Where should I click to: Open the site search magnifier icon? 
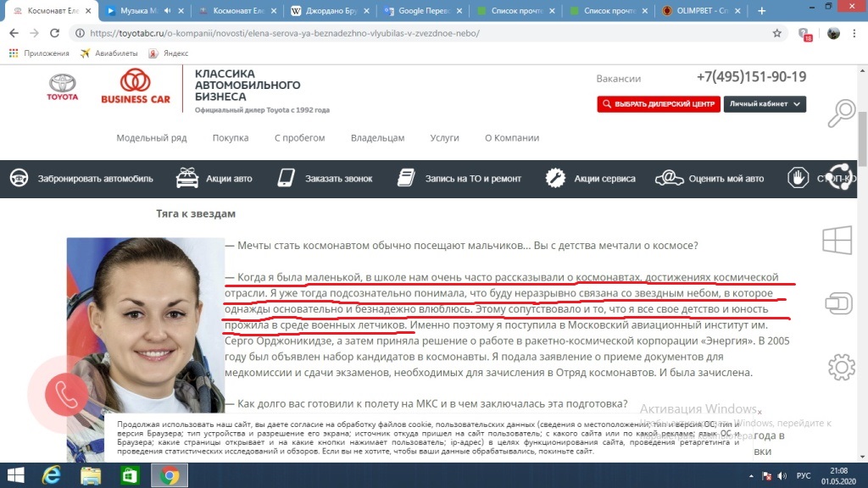point(841,114)
